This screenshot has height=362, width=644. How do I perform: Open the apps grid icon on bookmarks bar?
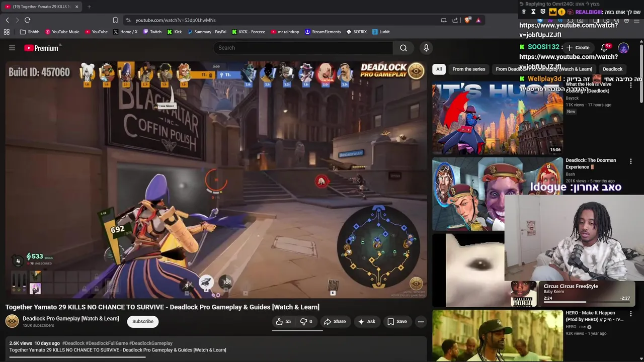click(7, 32)
